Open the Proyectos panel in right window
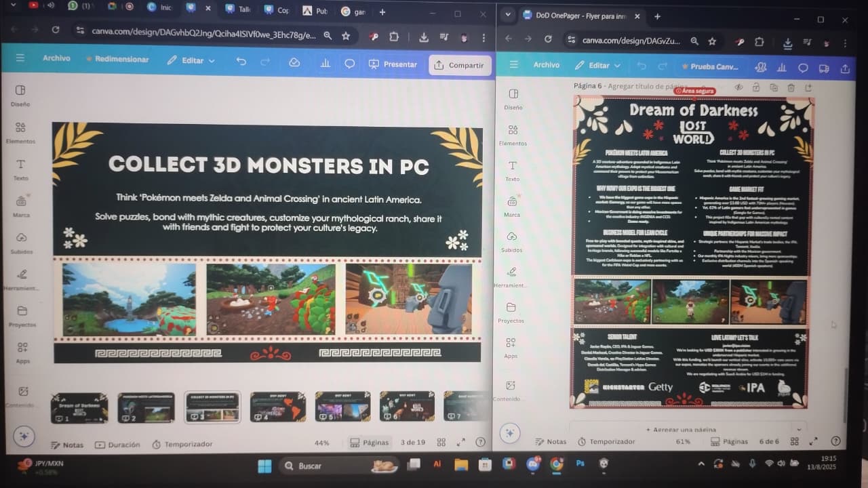The image size is (868, 488). (x=511, y=312)
